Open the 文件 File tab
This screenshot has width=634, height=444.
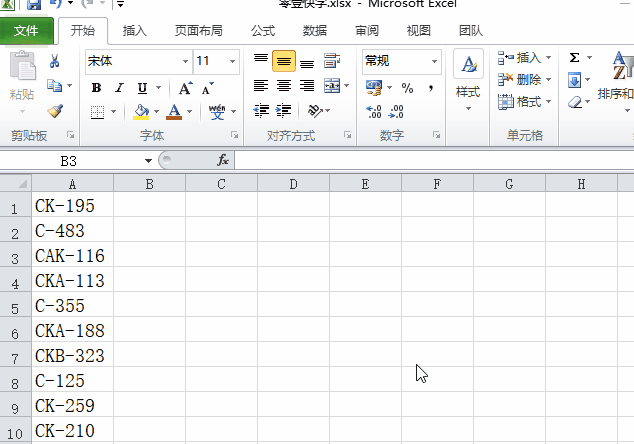click(26, 31)
